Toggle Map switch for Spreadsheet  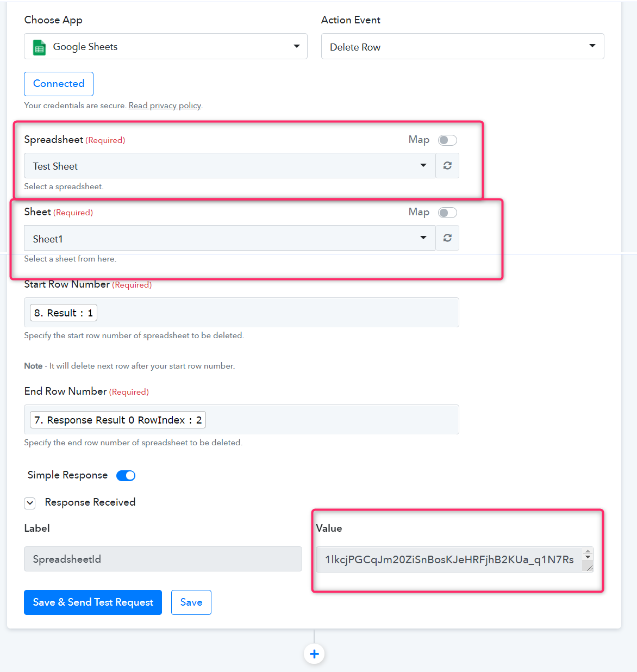coord(448,140)
